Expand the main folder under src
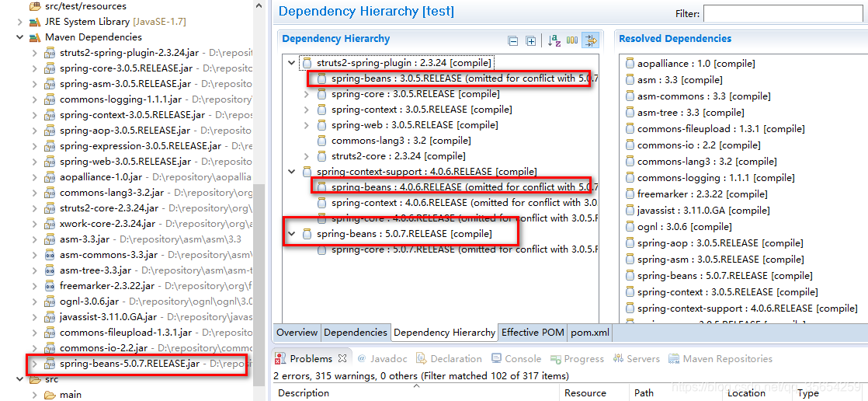Screen dimensions: 868x401 tap(35, 395)
